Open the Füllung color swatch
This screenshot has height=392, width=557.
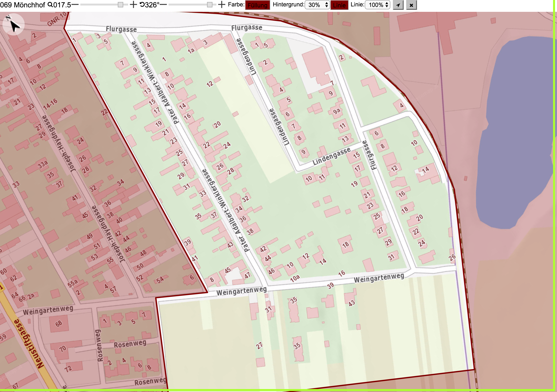click(258, 5)
